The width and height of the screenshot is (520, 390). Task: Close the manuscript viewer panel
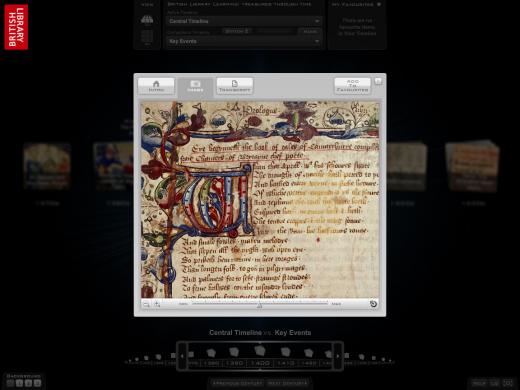pos(378,81)
